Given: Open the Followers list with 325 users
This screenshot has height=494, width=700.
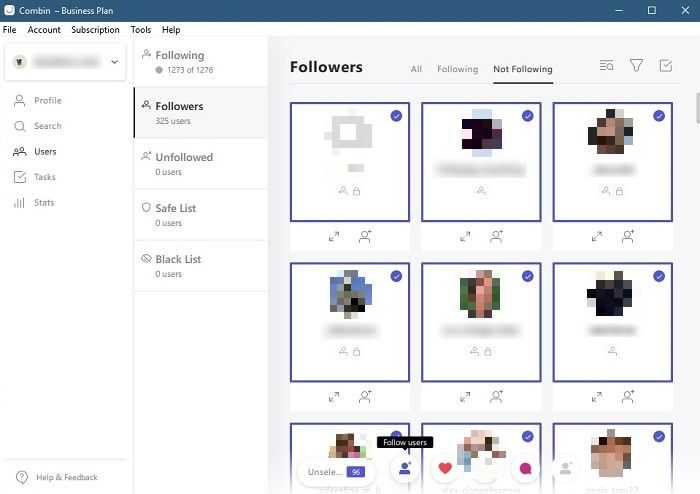Looking at the screenshot, I should pos(201,113).
